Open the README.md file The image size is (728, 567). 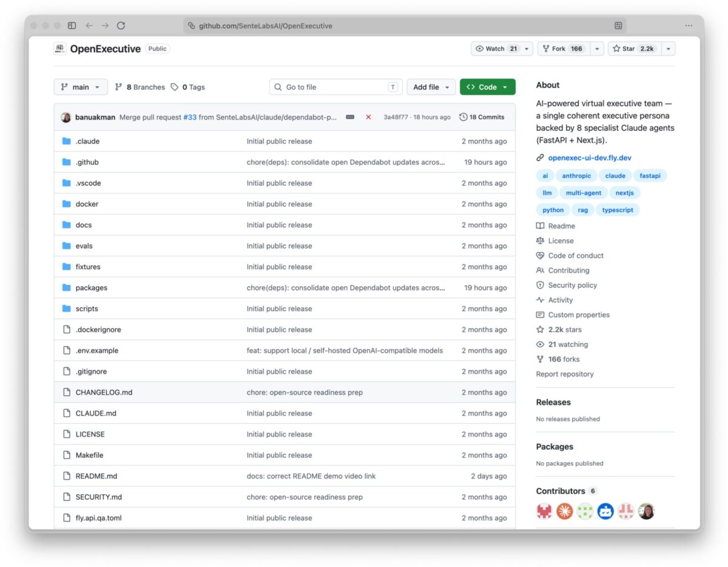96,476
